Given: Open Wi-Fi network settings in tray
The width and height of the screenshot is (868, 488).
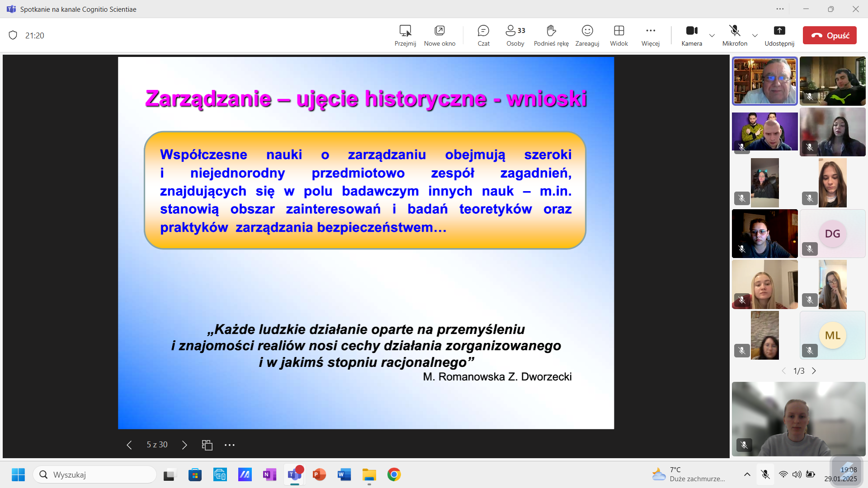Looking at the screenshot, I should click(x=783, y=474).
